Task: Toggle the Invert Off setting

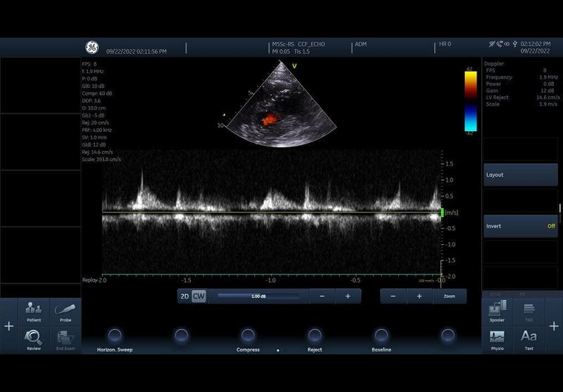Action: tap(520, 226)
